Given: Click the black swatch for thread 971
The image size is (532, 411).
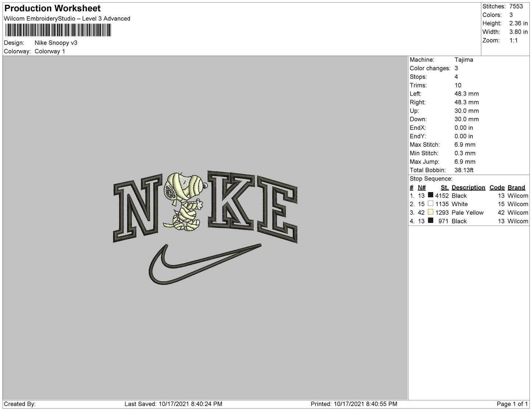Looking at the screenshot, I should click(430, 221).
